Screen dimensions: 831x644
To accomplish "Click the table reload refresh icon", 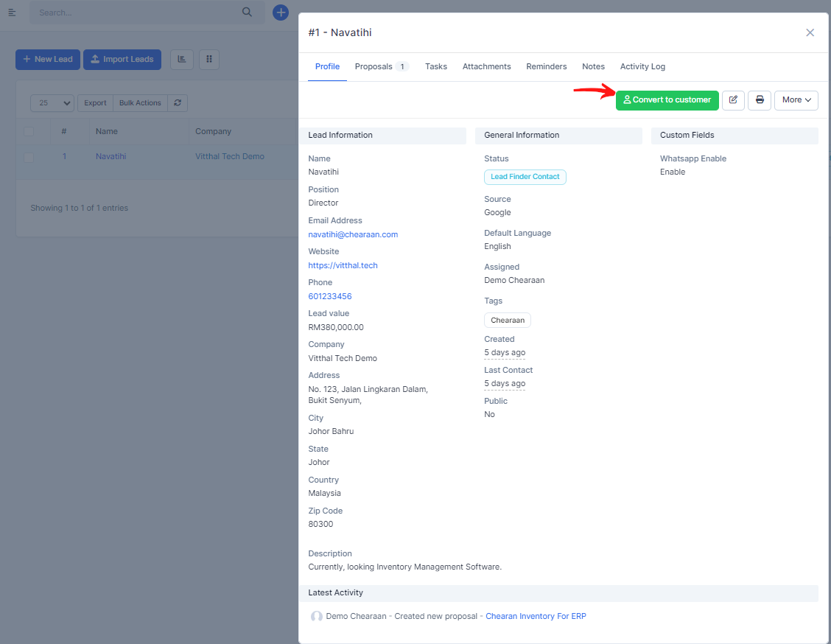I will click(x=178, y=103).
